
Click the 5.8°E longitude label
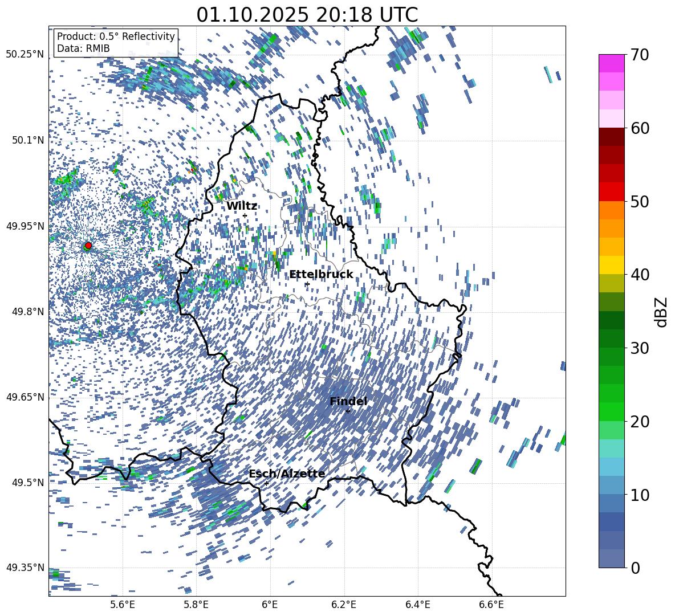[x=196, y=605]
